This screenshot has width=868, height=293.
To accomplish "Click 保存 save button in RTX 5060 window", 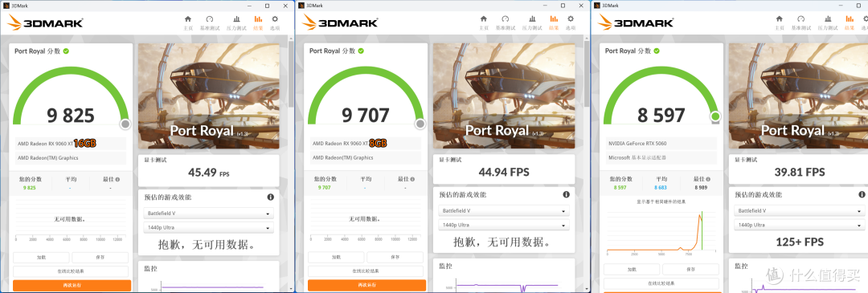I will tap(690, 269).
